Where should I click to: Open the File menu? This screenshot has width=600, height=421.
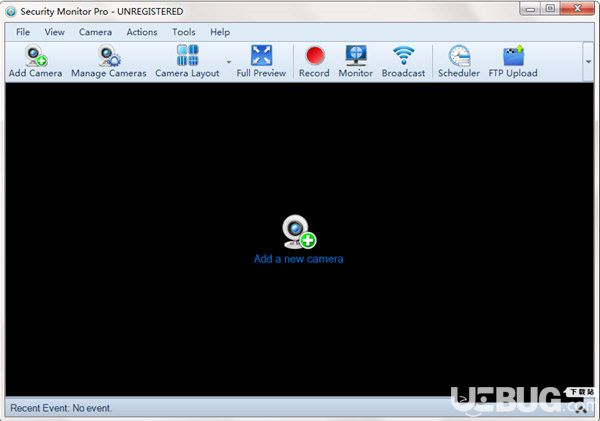pos(23,32)
